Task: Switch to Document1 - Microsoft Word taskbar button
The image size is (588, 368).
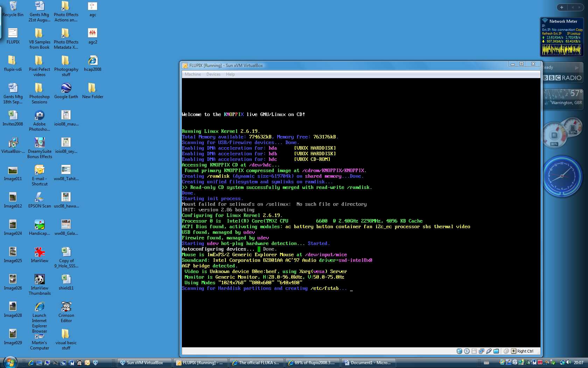Action: [368, 363]
